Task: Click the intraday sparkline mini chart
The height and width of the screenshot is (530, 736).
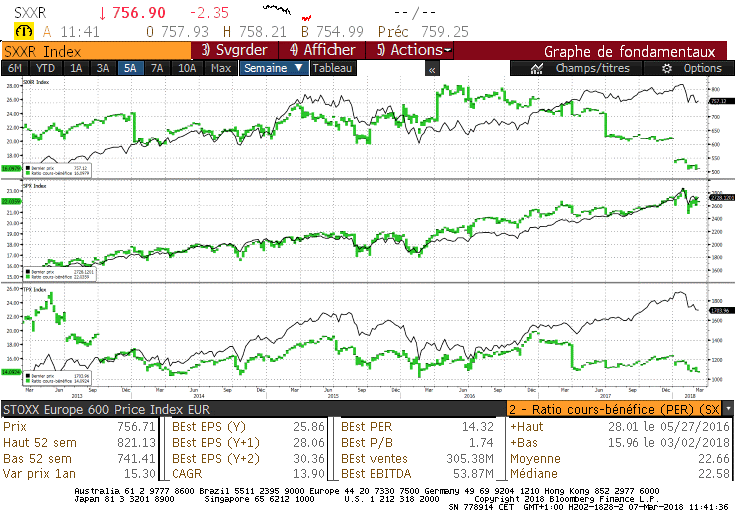Action: (287, 12)
